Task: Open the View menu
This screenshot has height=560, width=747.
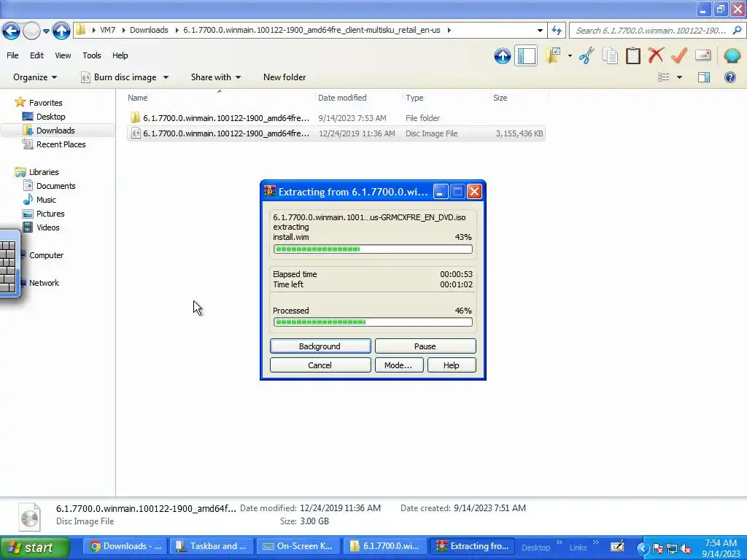Action: [63, 55]
